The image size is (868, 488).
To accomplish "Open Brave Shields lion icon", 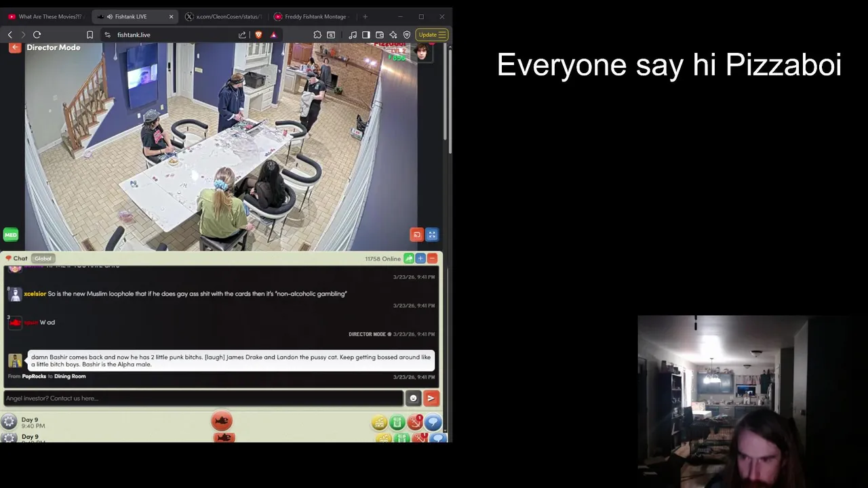I will pyautogui.click(x=258, y=35).
